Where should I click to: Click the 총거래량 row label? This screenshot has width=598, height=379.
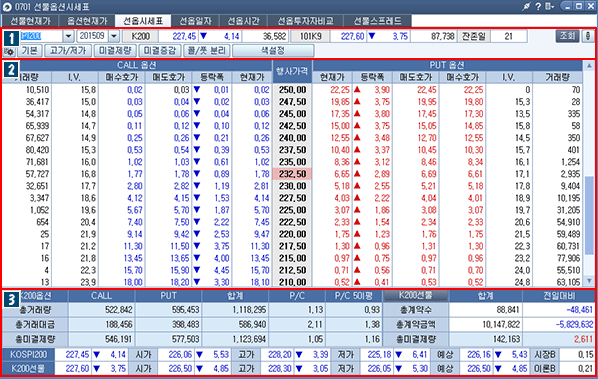35,310
